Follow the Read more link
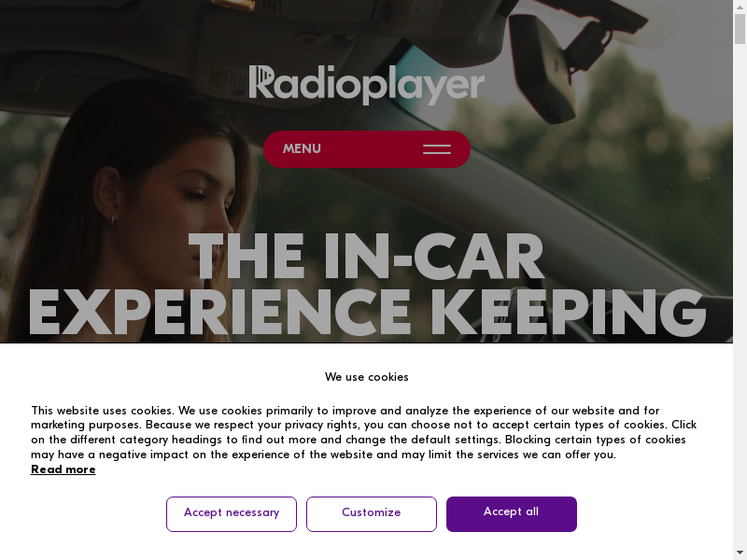Image resolution: width=747 pixels, height=560 pixels. 63,469
